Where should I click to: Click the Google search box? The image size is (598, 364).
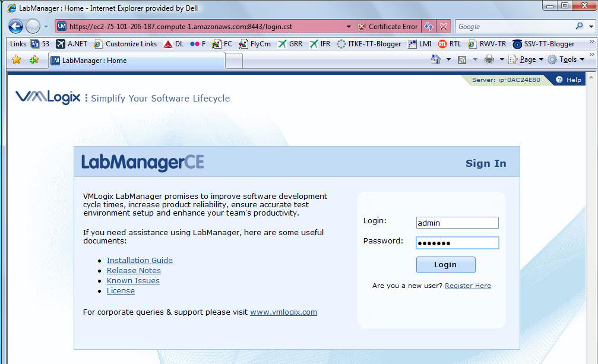point(515,26)
